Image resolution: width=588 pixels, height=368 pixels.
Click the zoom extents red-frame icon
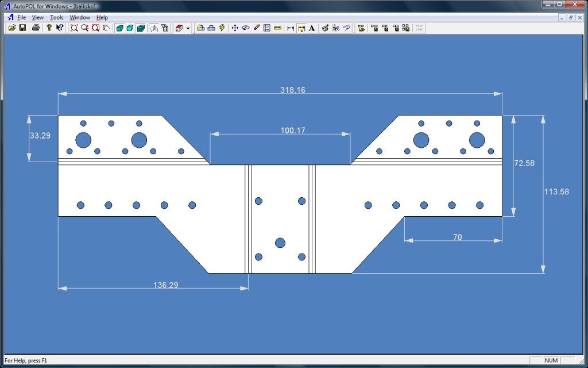[x=96, y=28]
